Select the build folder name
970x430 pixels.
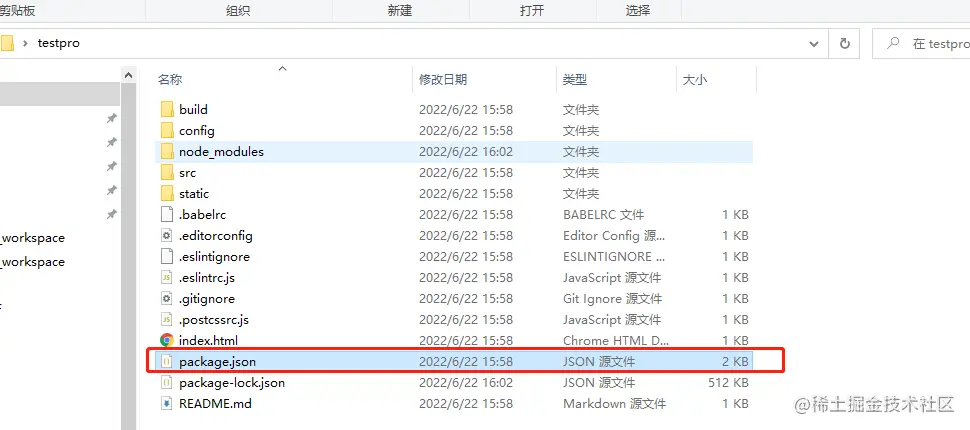193,110
